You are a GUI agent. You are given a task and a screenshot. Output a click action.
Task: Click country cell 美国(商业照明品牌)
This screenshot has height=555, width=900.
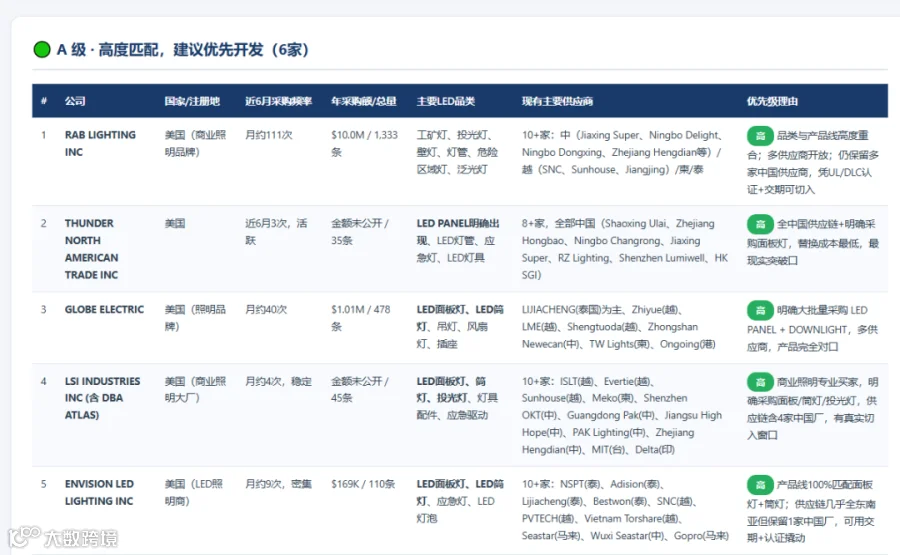[195, 143]
